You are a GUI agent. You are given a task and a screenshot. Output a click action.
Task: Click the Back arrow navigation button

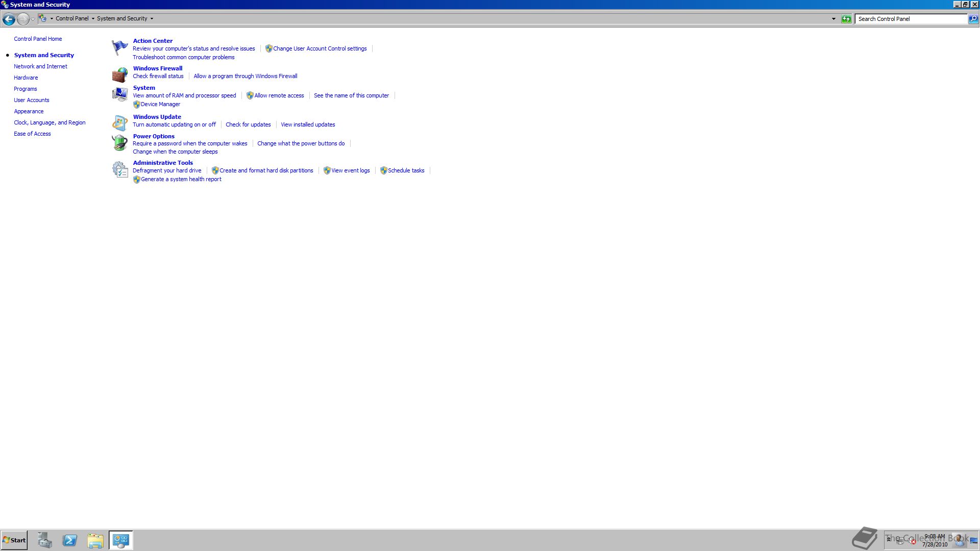tap(9, 19)
